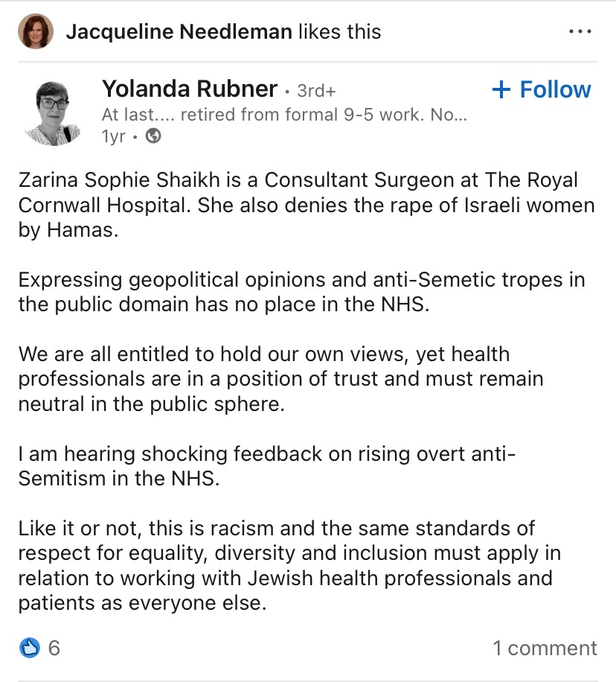This screenshot has height=682, width=616.
Task: Click the Jacqueline Needleman name
Action: click(x=179, y=32)
